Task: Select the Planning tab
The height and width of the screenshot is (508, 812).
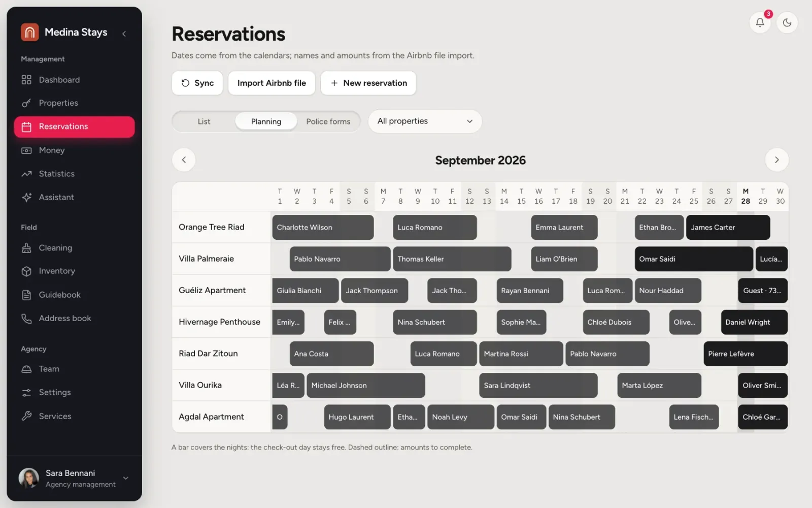Action: 266,121
